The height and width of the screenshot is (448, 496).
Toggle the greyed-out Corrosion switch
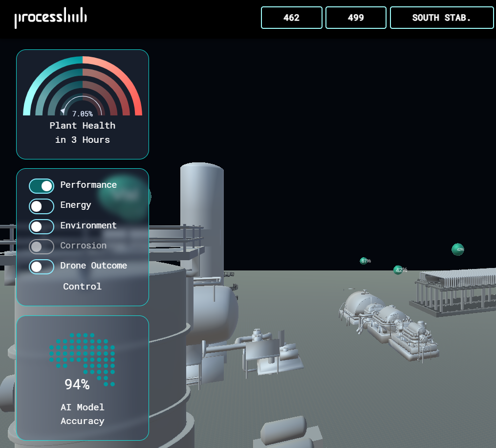click(42, 246)
